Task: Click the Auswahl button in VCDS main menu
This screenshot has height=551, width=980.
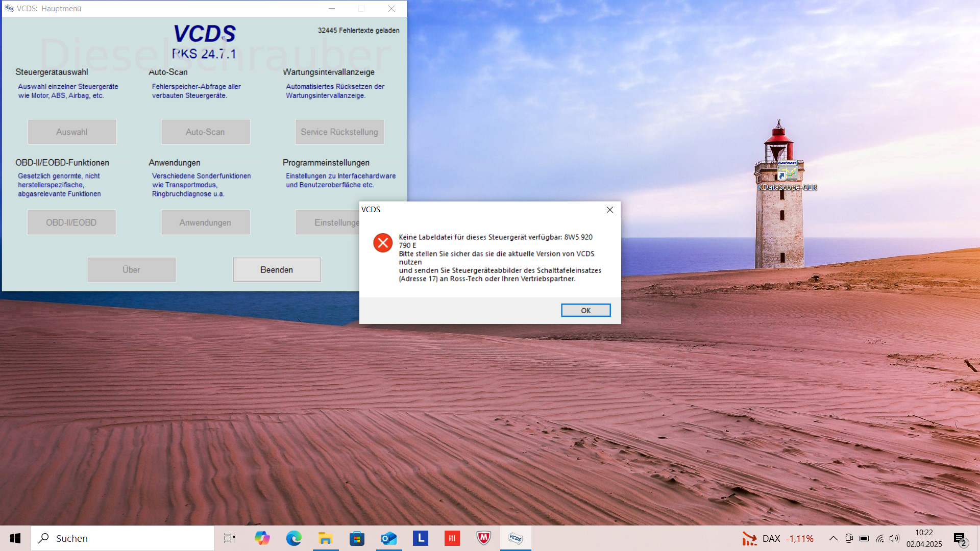Action: point(72,132)
